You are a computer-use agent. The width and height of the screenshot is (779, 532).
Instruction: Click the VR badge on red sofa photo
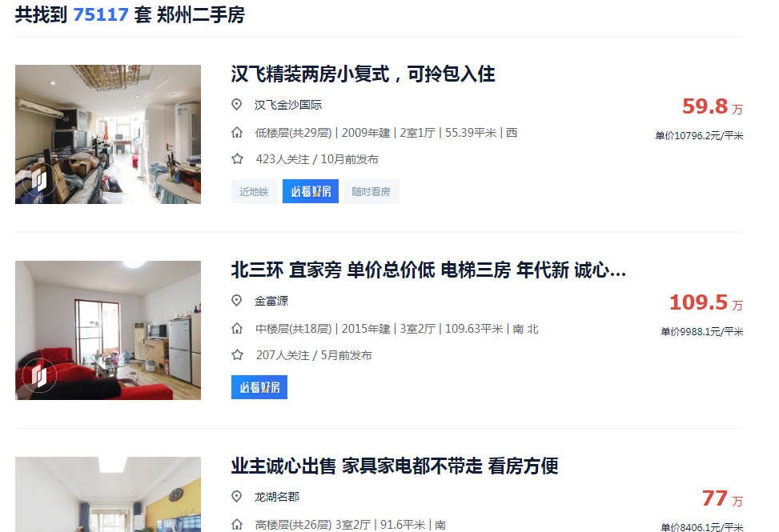tap(38, 376)
